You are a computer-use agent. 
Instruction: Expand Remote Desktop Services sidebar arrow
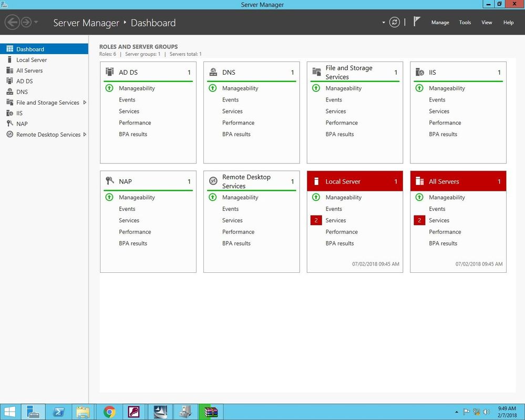click(85, 135)
